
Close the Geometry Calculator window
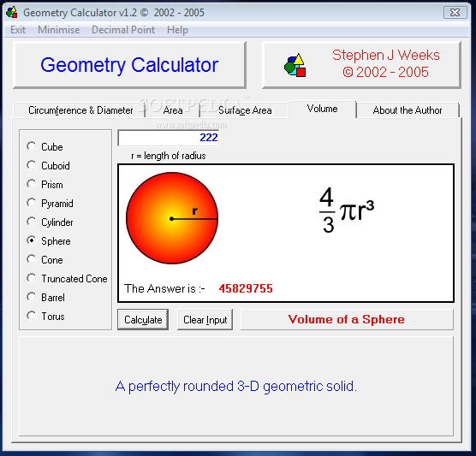pos(455,13)
